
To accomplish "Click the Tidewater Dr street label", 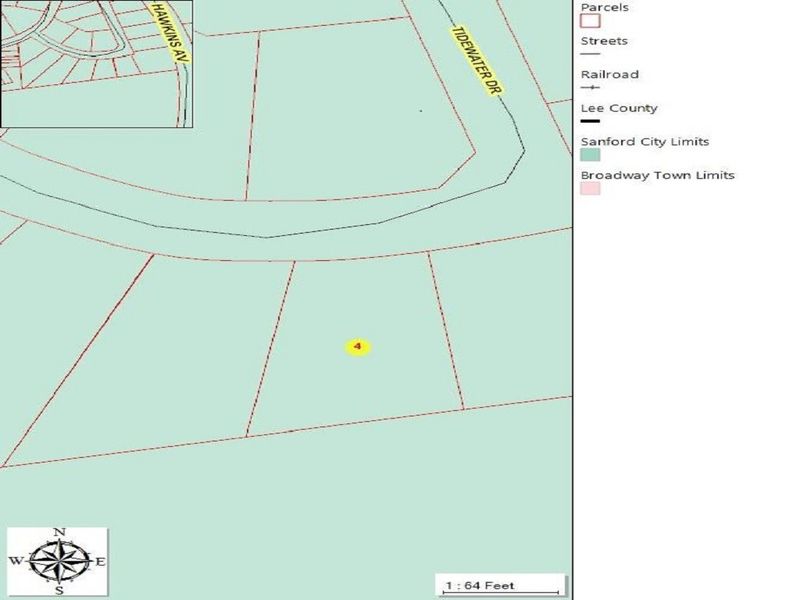I will pos(477,61).
